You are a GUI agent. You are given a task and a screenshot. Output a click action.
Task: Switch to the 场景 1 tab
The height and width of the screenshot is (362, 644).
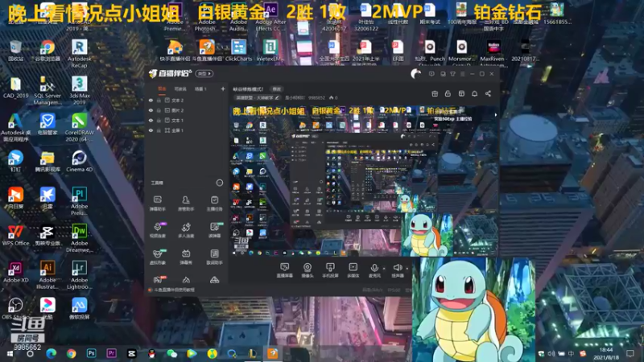[200, 88]
